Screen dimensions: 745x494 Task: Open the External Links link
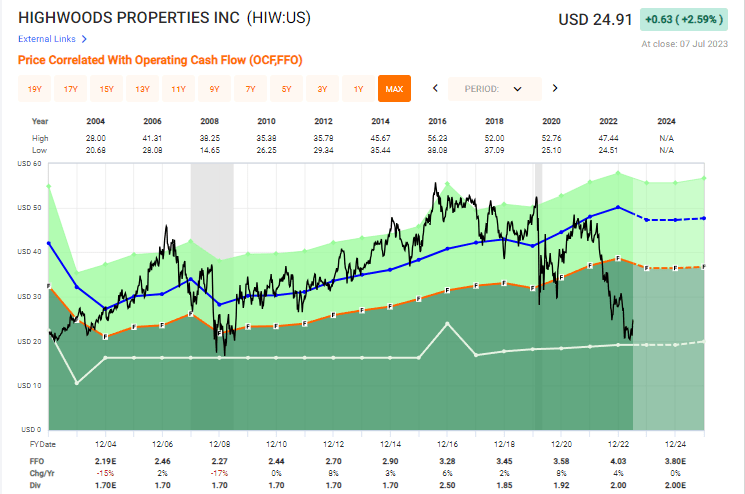click(47, 39)
